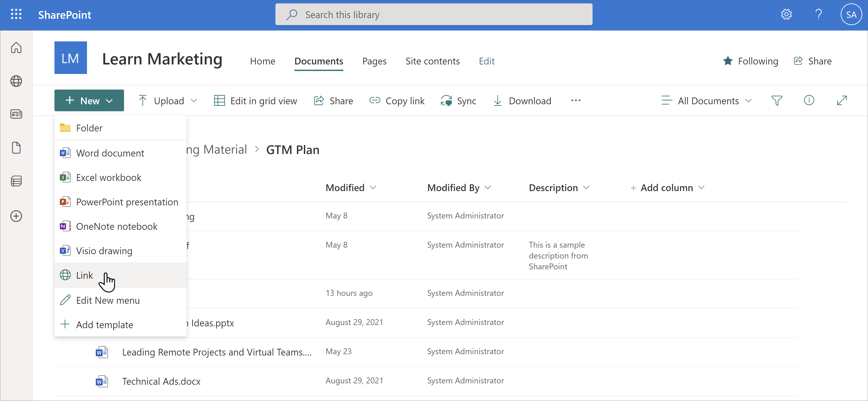The image size is (868, 401).
Task: Click the help question mark icon
Action: [x=819, y=14]
